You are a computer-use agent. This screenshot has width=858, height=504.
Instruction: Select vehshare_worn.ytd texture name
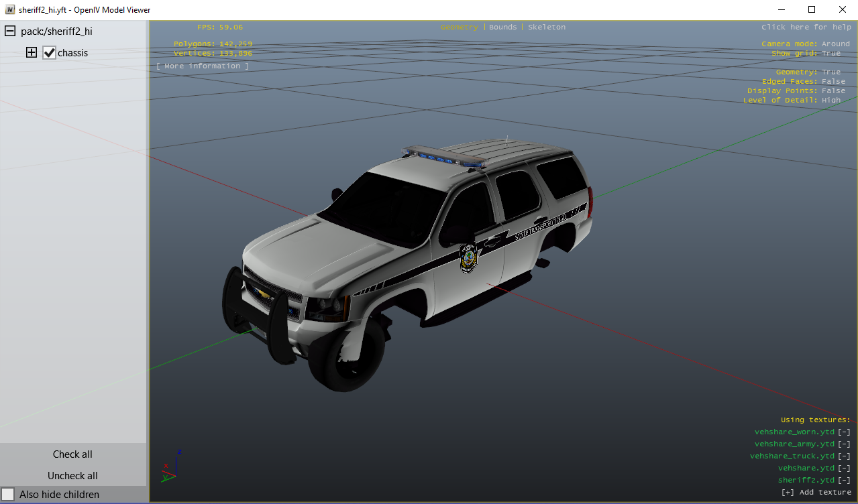(794, 432)
